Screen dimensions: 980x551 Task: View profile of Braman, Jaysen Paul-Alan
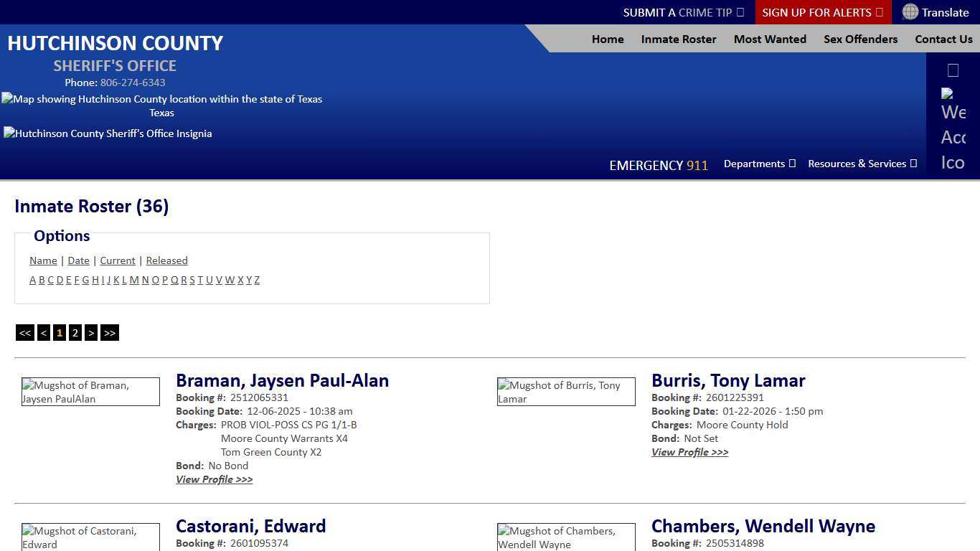tap(214, 479)
